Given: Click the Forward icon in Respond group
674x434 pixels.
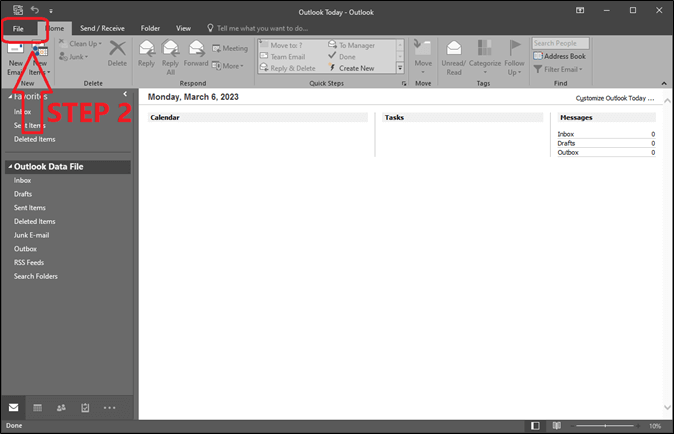Looking at the screenshot, I should (196, 54).
